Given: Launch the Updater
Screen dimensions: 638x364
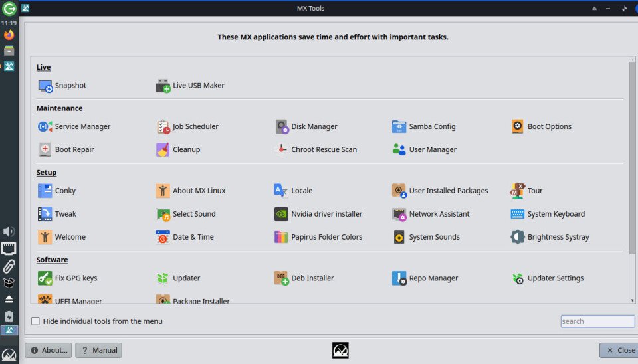Looking at the screenshot, I should pyautogui.click(x=178, y=278).
